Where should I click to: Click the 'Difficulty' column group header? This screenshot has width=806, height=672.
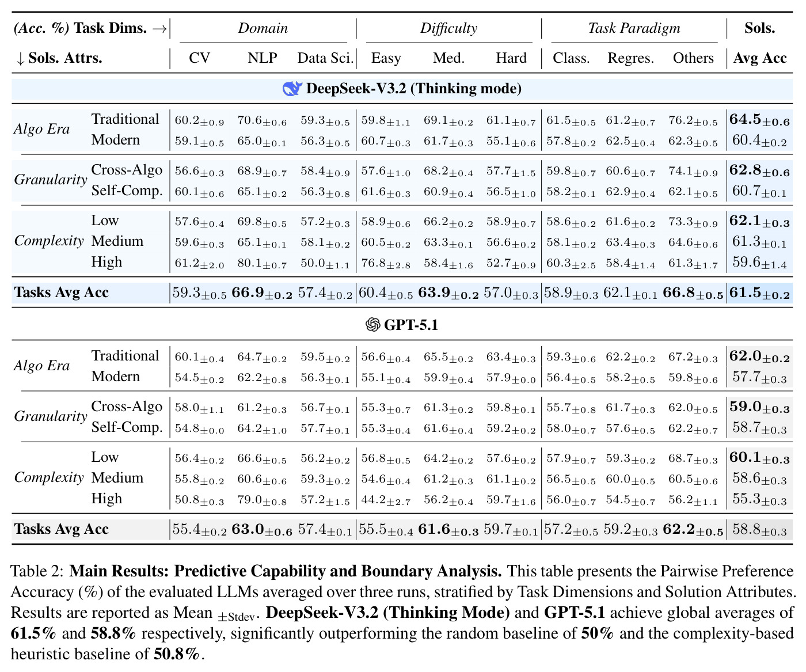tap(448, 28)
